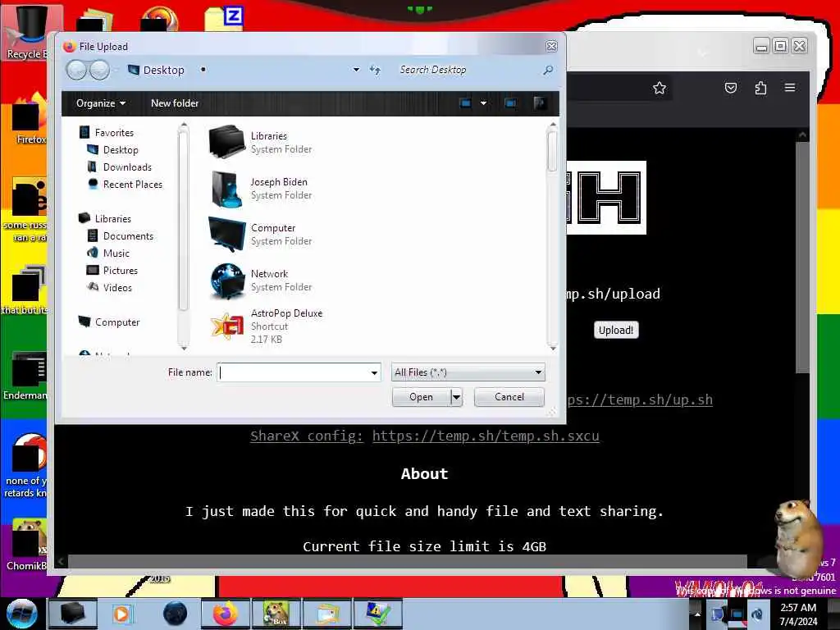This screenshot has height=630, width=840.
Task: Click the Back navigation button in File Upload
Action: [76, 71]
